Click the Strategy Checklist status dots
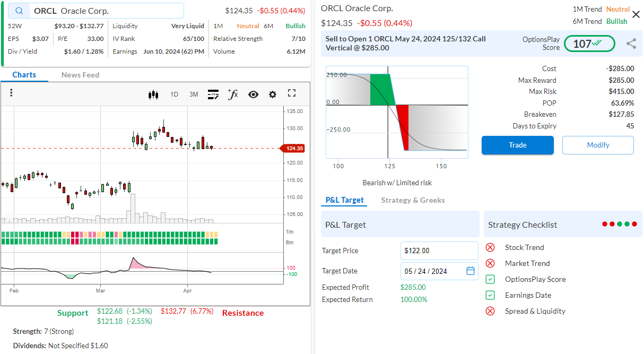The height and width of the screenshot is (354, 644). tap(619, 224)
